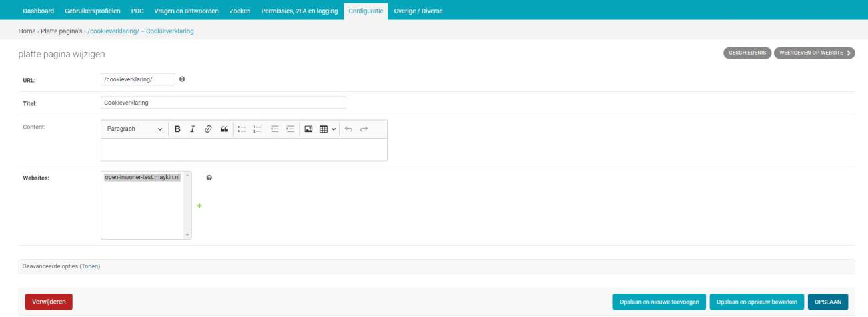Image resolution: width=868 pixels, height=317 pixels.
Task: Click the green plus to add website
Action: [199, 206]
